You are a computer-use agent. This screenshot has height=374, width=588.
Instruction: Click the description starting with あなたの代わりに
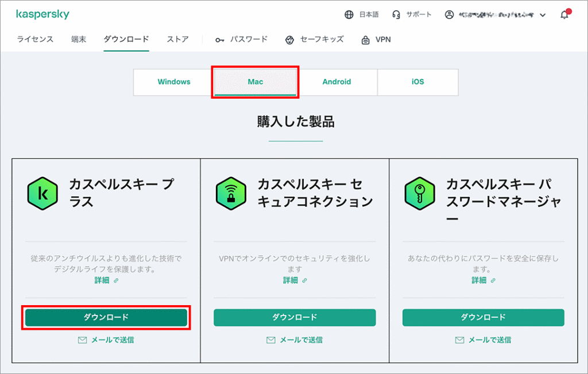[x=483, y=264]
